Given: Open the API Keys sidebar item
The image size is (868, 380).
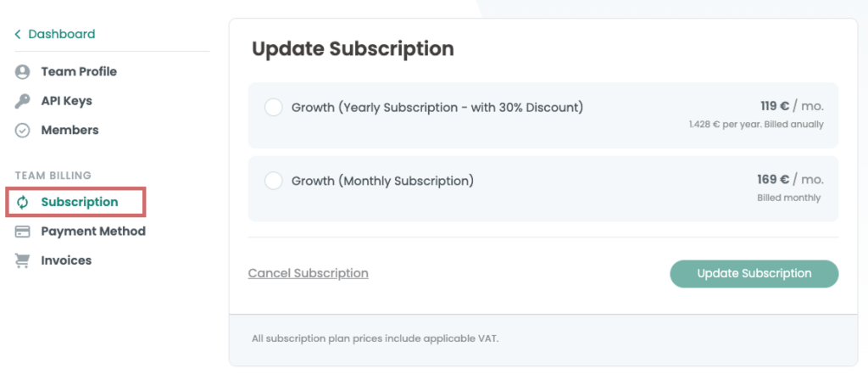Looking at the screenshot, I should click(66, 102).
